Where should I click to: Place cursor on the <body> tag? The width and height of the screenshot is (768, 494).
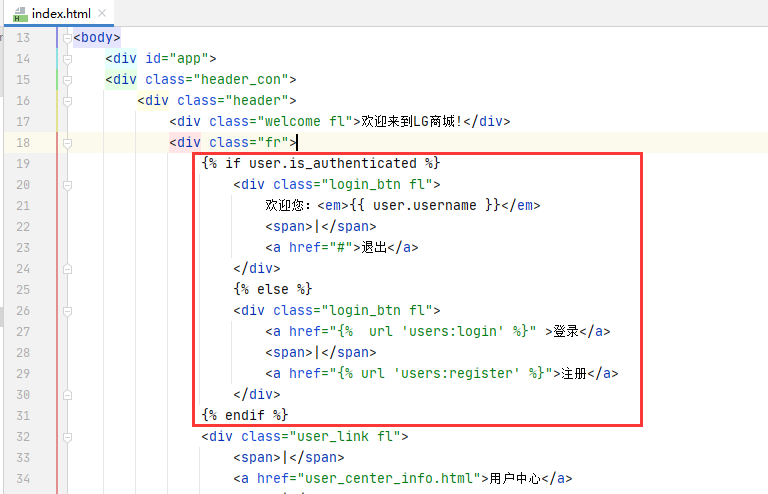pyautogui.click(x=96, y=38)
